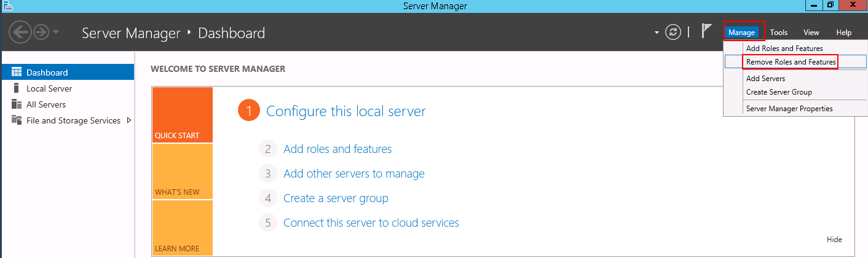Click the refresh icon in header
868x258 pixels.
[x=674, y=33]
